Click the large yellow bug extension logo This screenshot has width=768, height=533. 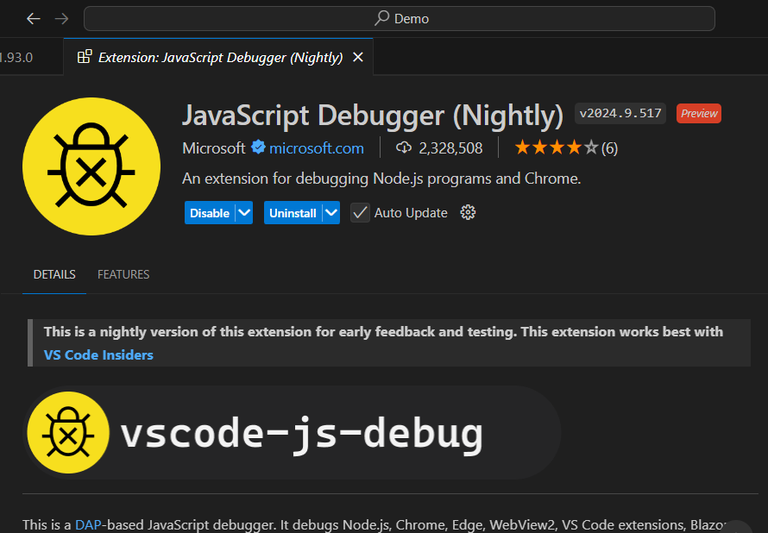click(91, 167)
